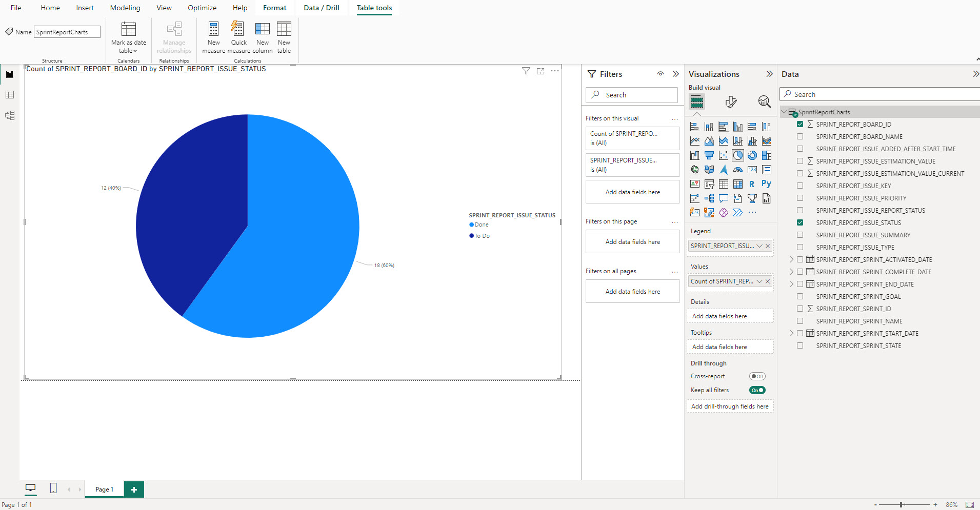Switch to Table view in left sidebar

point(10,95)
